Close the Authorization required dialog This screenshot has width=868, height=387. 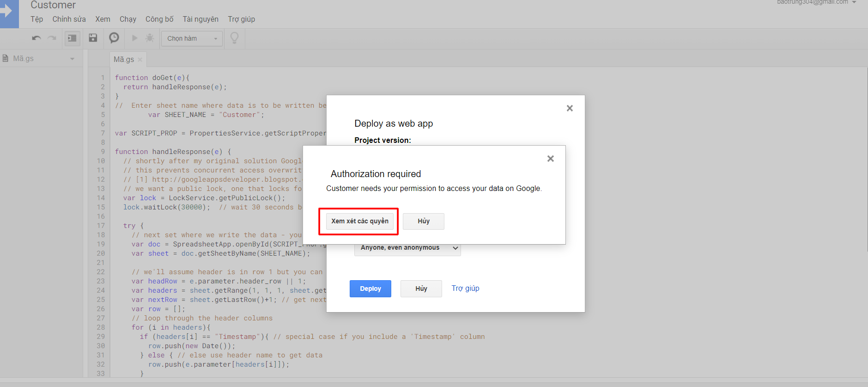click(550, 159)
